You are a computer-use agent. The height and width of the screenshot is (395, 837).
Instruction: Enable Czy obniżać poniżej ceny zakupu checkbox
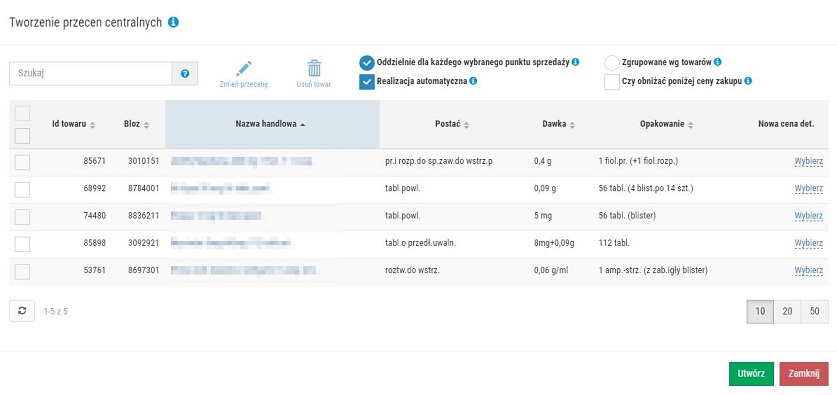(612, 82)
